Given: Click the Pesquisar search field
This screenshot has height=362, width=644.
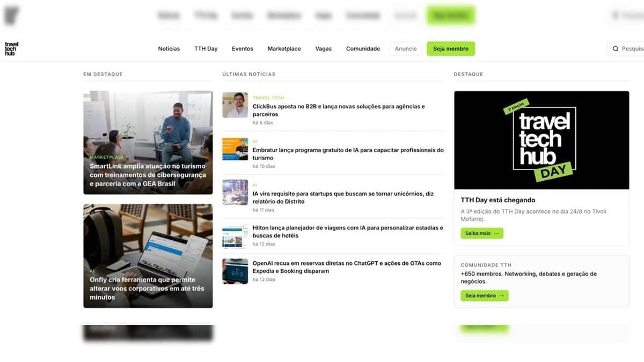Looking at the screenshot, I should point(632,49).
